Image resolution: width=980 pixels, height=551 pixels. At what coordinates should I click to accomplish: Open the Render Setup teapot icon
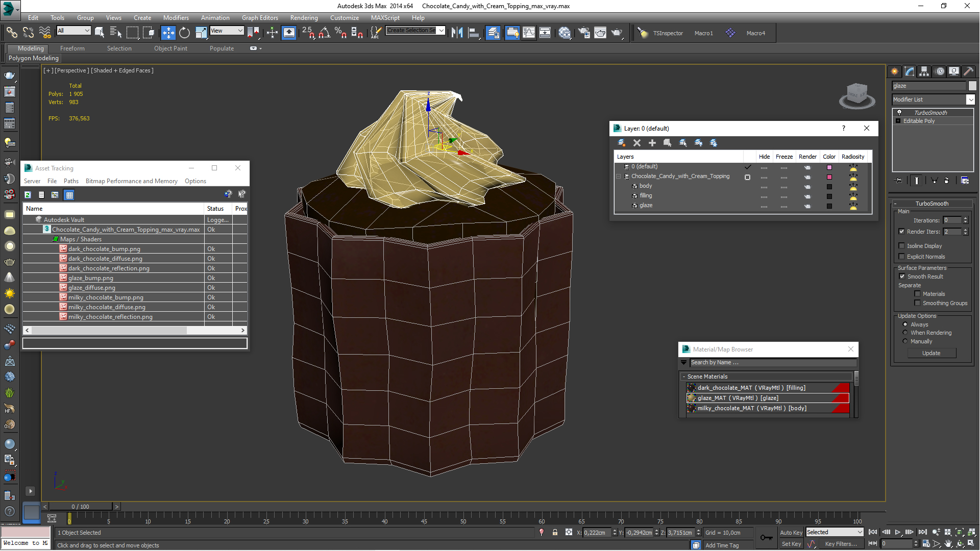pyautogui.click(x=583, y=33)
